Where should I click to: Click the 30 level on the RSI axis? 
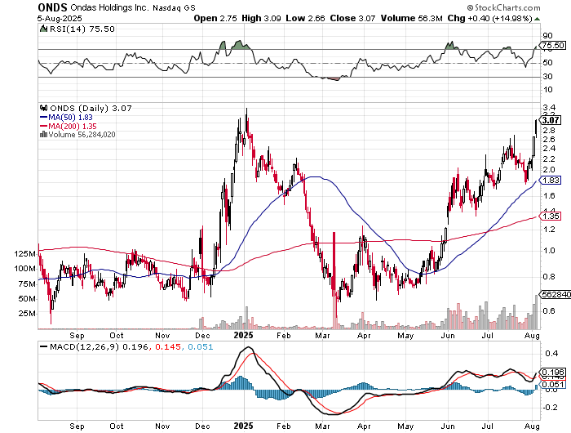coord(547,76)
